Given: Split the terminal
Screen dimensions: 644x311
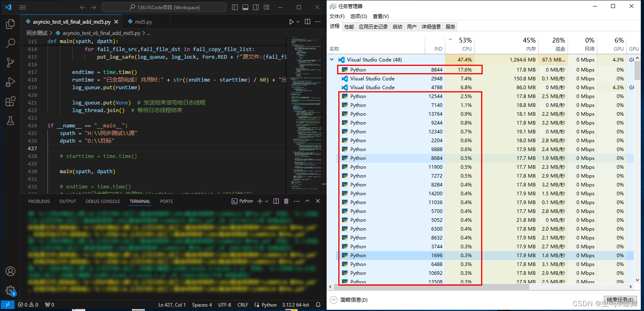Looking at the screenshot, I should 276,201.
